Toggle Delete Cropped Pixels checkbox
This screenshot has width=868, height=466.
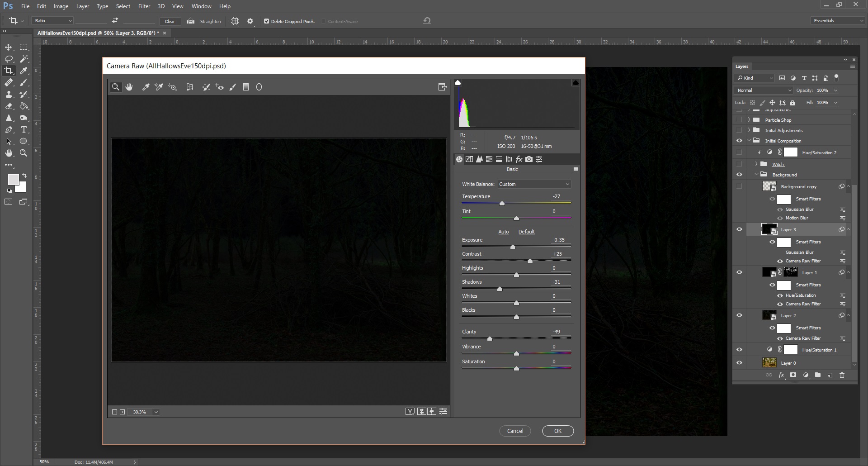click(266, 21)
